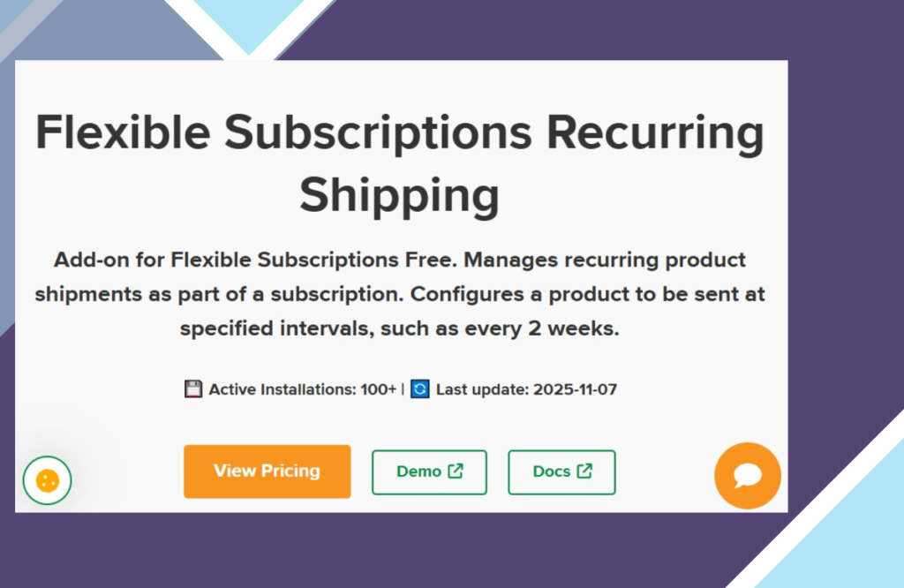
Task: Click the 100+ installations count
Action: point(379,389)
